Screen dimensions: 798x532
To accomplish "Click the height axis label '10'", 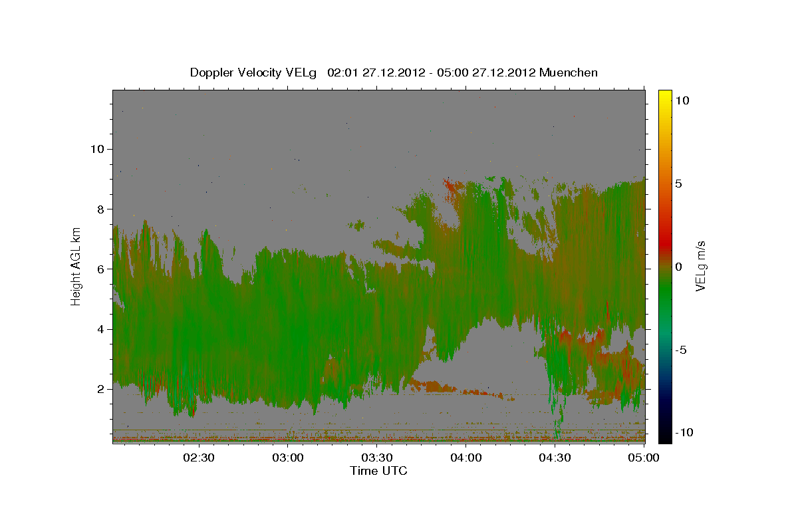I will tap(97, 149).
